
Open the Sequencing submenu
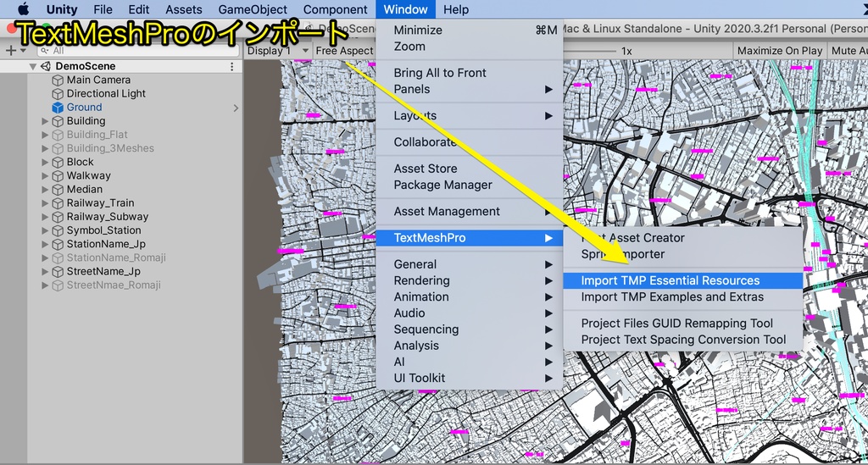470,329
